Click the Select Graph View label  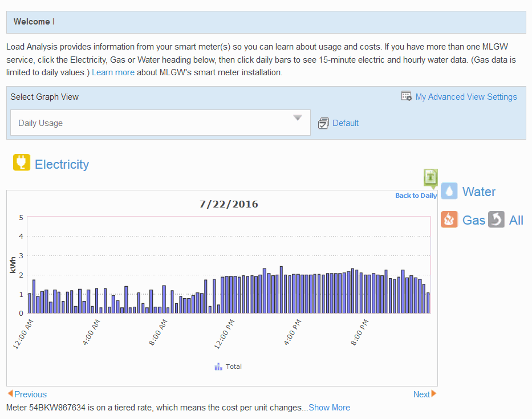coord(44,97)
